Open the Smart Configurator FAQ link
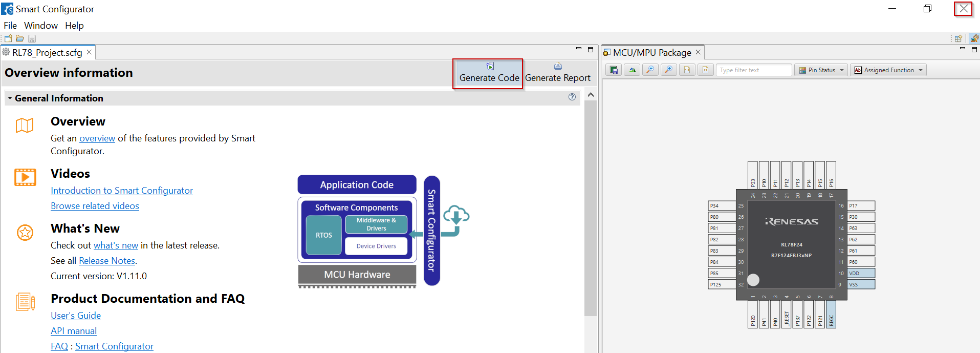 114,346
